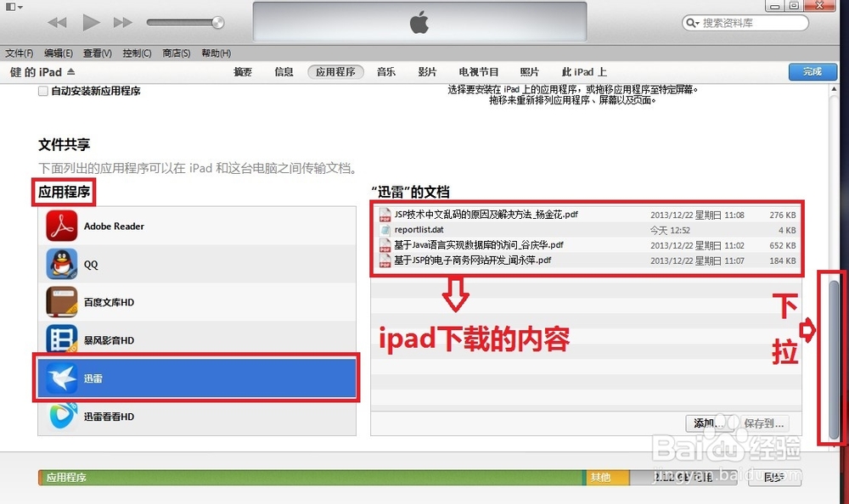Image resolution: width=849 pixels, height=504 pixels.
Task: Select the 百度文库HD app icon
Action: [62, 301]
